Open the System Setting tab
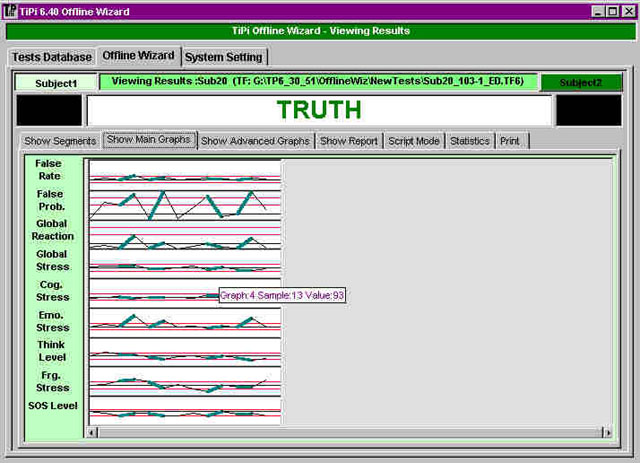Image resolution: width=640 pixels, height=463 pixels. click(x=224, y=57)
